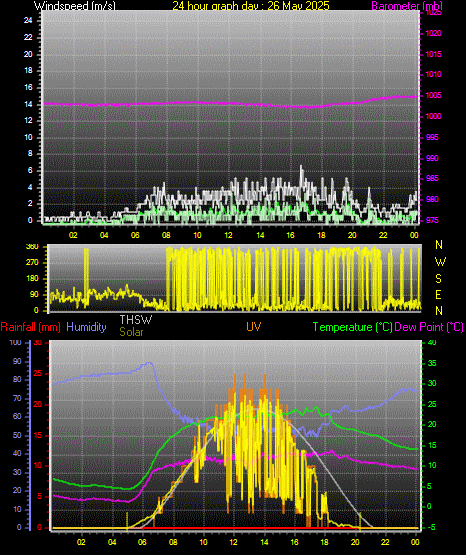
Task: Click the 100 humidity axis value
Action: [16, 342]
